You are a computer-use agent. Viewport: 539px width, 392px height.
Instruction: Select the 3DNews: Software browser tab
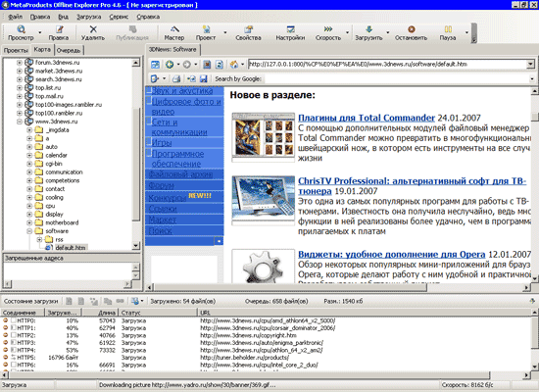click(x=172, y=50)
